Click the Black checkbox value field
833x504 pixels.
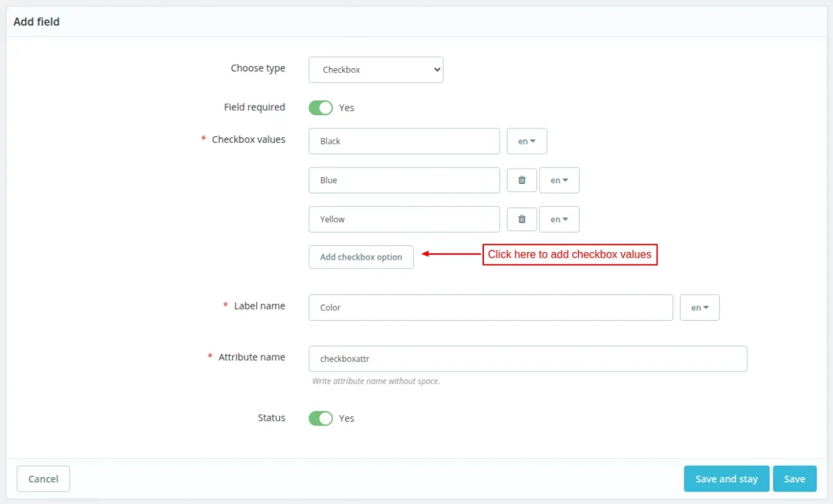point(404,141)
